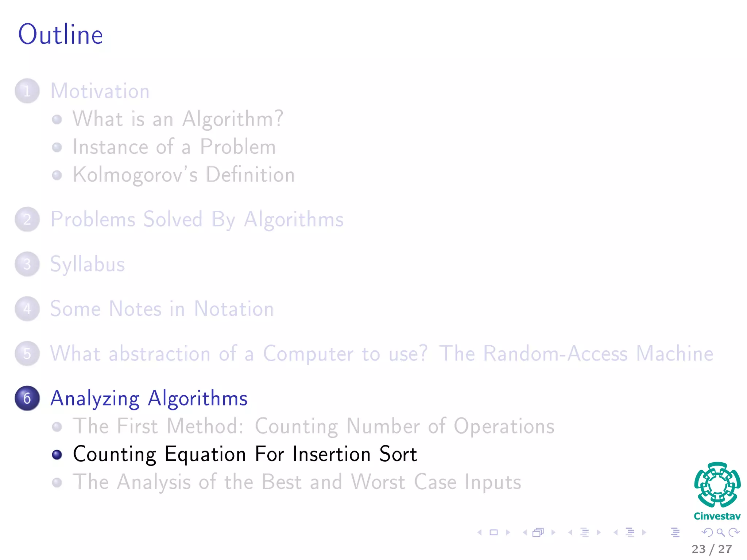Screen dimensions: 747x560
Task: Advance to next frame using arrow right of stacked-frames icon
Action: click(553, 533)
